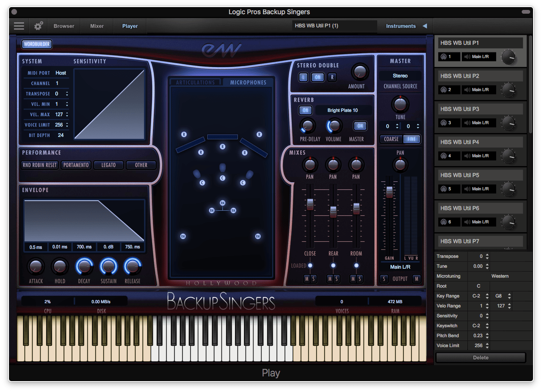Open the hamburger main menu

(19, 26)
